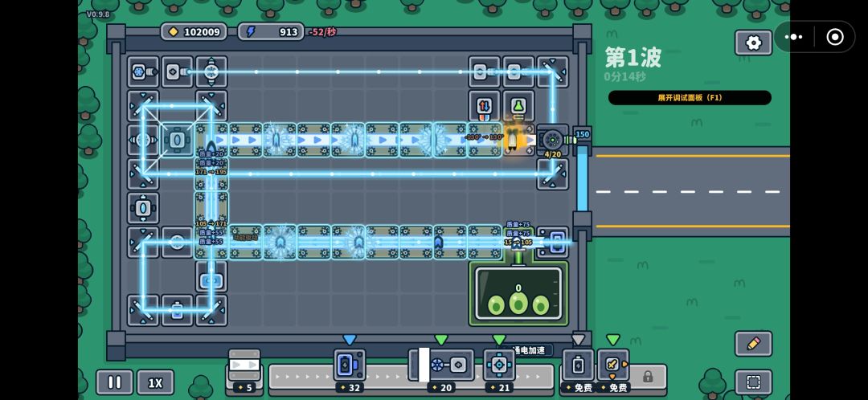This screenshot has height=400, width=868.
Task: Pick the free sword upgrade card
Action: pyautogui.click(x=612, y=369)
